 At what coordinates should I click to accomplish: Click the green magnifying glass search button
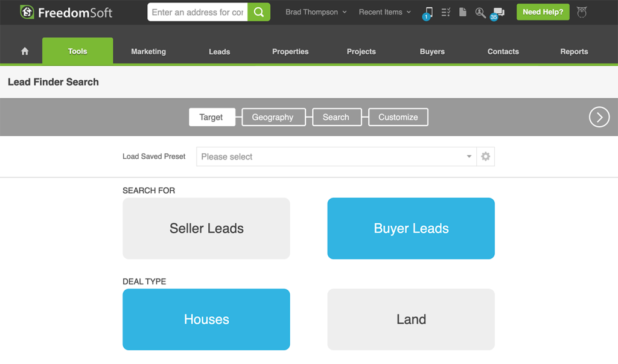point(259,12)
